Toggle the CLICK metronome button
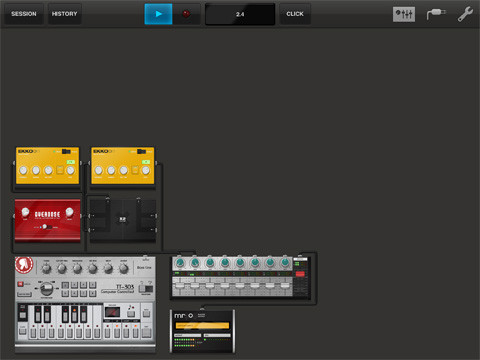Viewport: 480px width, 360px height. click(x=295, y=14)
